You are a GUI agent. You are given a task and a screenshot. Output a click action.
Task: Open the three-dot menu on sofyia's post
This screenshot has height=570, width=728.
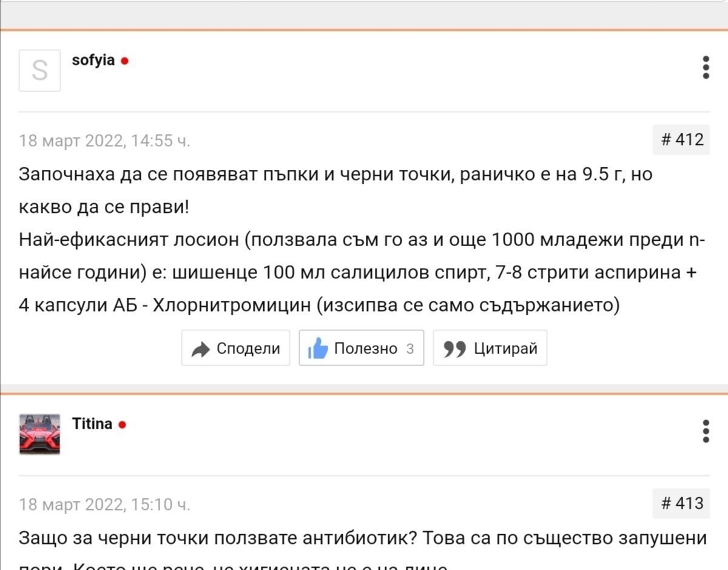click(706, 67)
